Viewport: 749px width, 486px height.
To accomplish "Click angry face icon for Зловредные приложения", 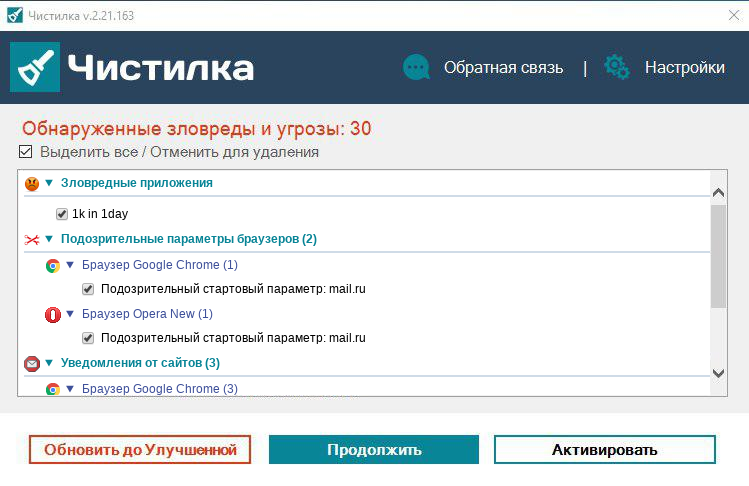I will pos(32,184).
